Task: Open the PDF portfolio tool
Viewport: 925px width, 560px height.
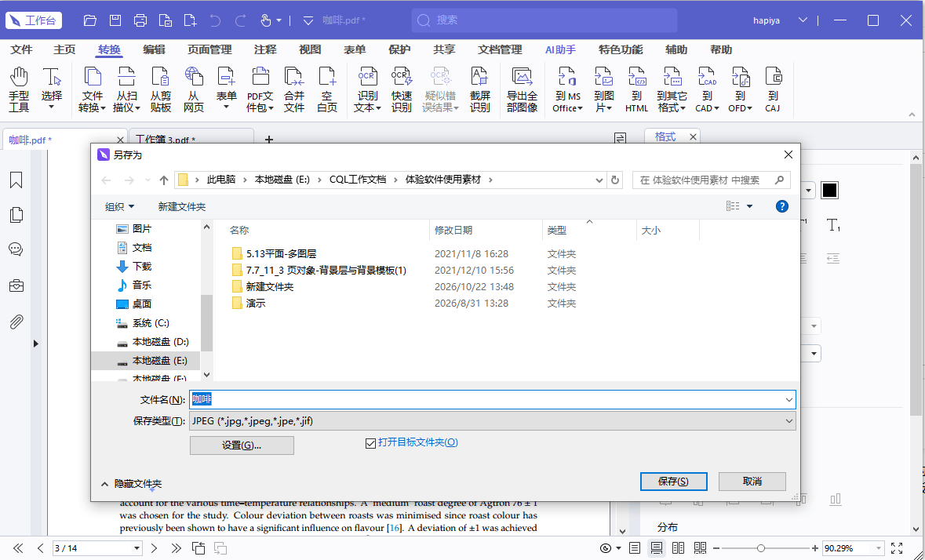Action: [260, 89]
